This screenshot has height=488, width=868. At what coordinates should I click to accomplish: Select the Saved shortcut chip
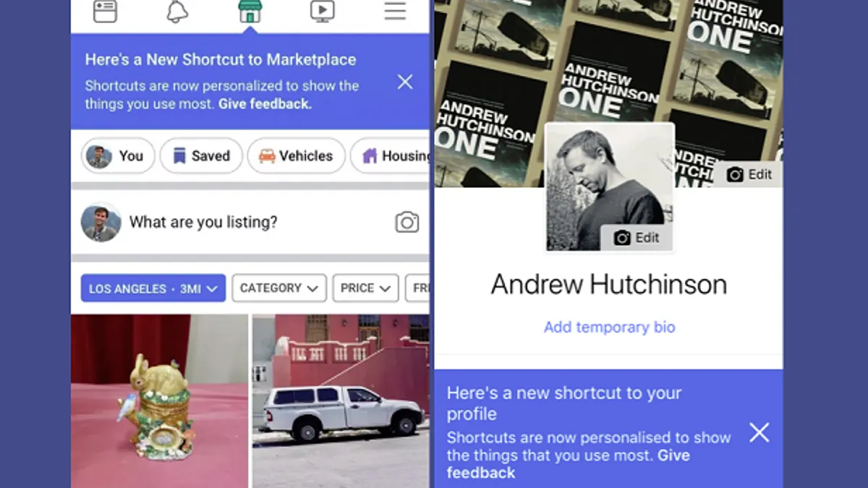201,155
